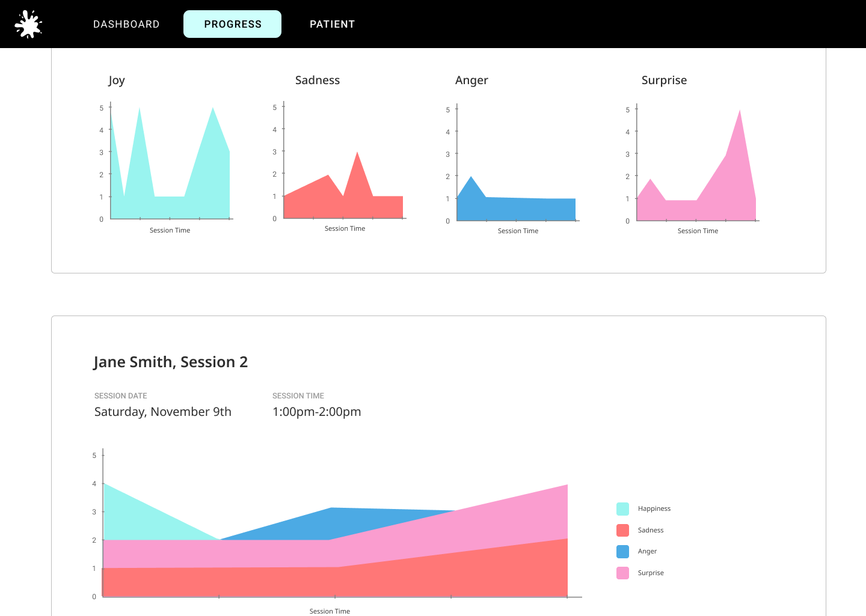Image resolution: width=866 pixels, height=616 pixels.
Task: Select the Anger legend label
Action: tap(647, 551)
